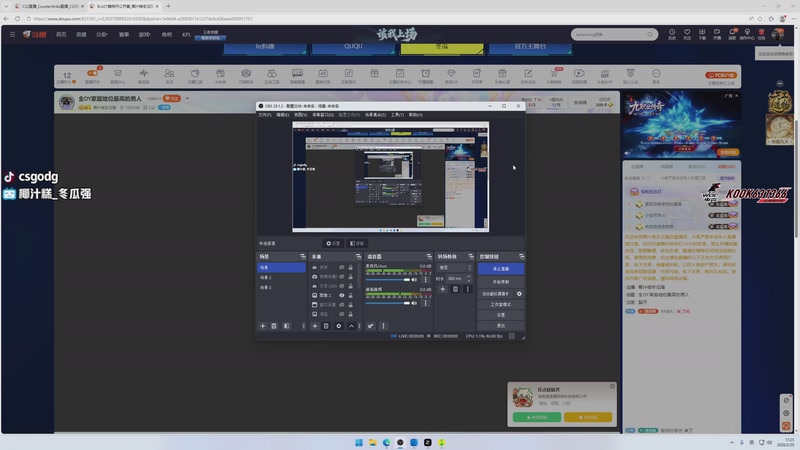Screen dimensions: 800x450
Task: Mute the 麦克风/Aux speaker icon
Action: point(414,280)
